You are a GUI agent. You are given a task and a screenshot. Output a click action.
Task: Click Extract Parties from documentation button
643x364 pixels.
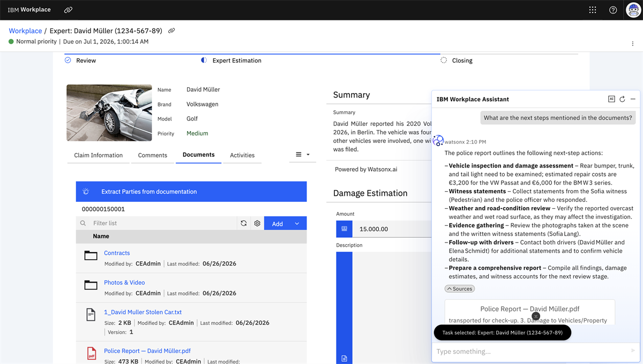[191, 191]
